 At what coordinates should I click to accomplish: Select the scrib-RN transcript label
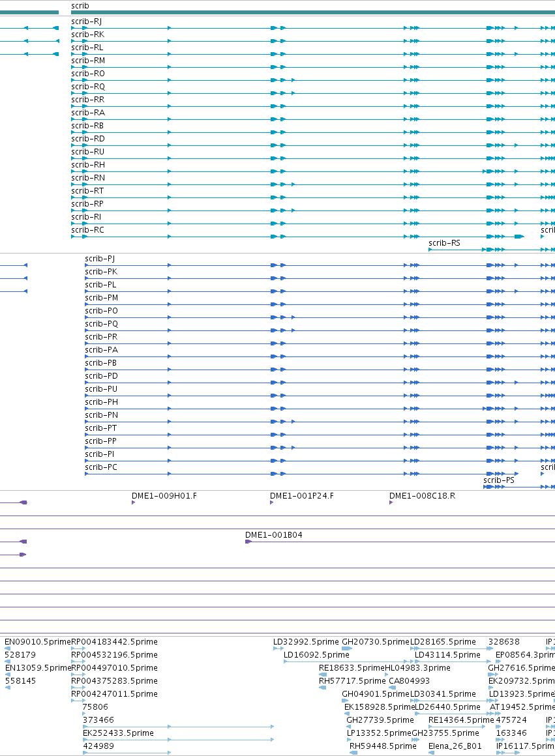pyautogui.click(x=88, y=177)
